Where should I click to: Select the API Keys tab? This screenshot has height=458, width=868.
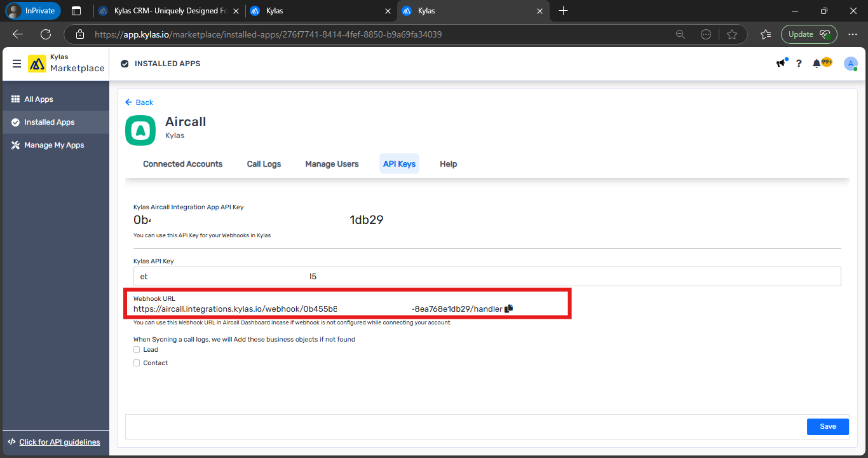click(399, 164)
